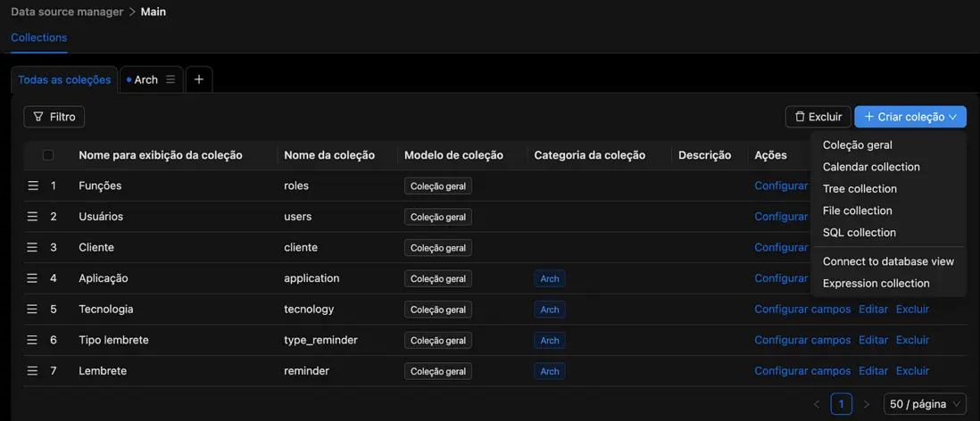
Task: Pick Connect to database view option
Action: [888, 261]
